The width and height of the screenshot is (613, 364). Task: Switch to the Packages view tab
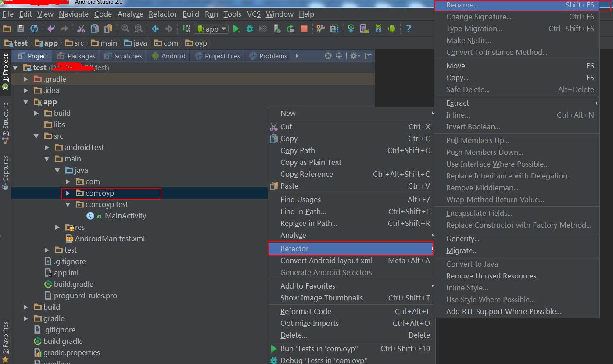(76, 56)
